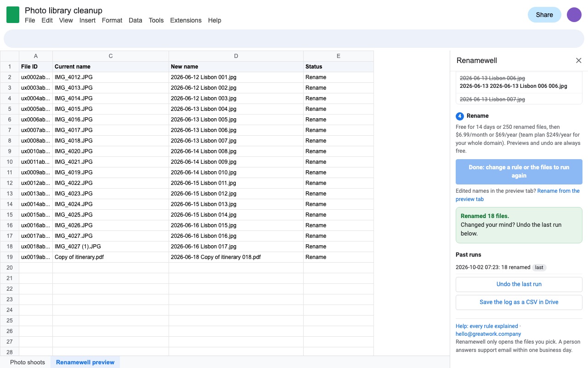Click the 'Done: change a rule' button
588x368 pixels.
[x=519, y=172]
